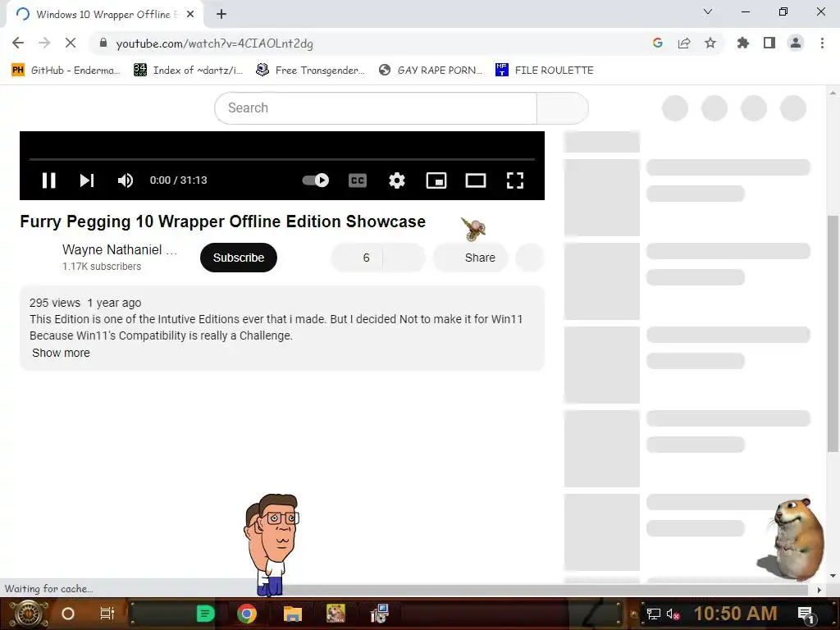
Task: Share this page from address bar
Action: point(684,43)
